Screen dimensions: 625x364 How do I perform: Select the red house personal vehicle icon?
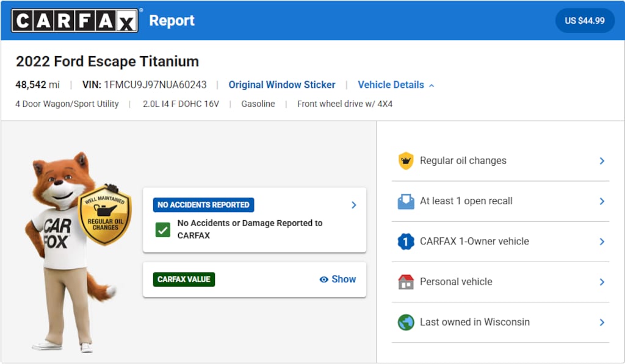tap(406, 282)
